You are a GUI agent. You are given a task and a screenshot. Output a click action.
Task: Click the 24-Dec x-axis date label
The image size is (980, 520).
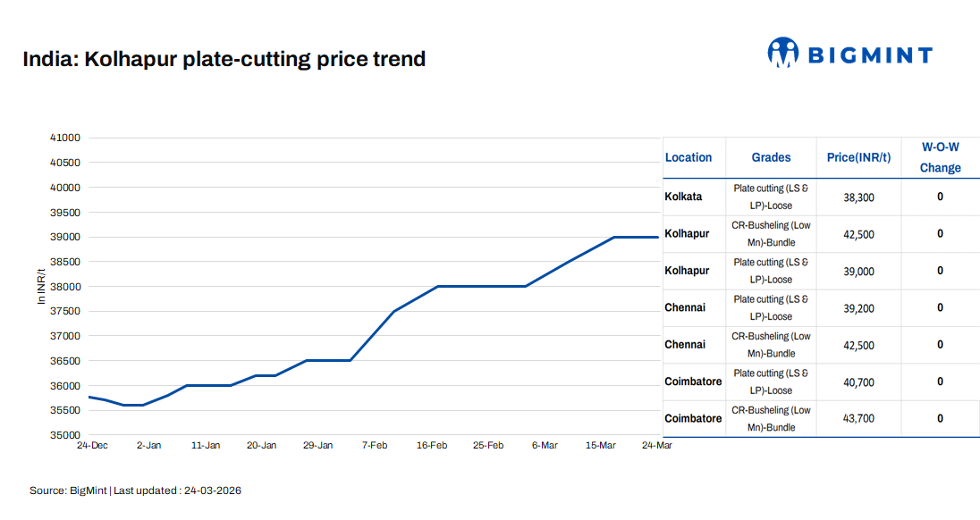[x=93, y=445]
